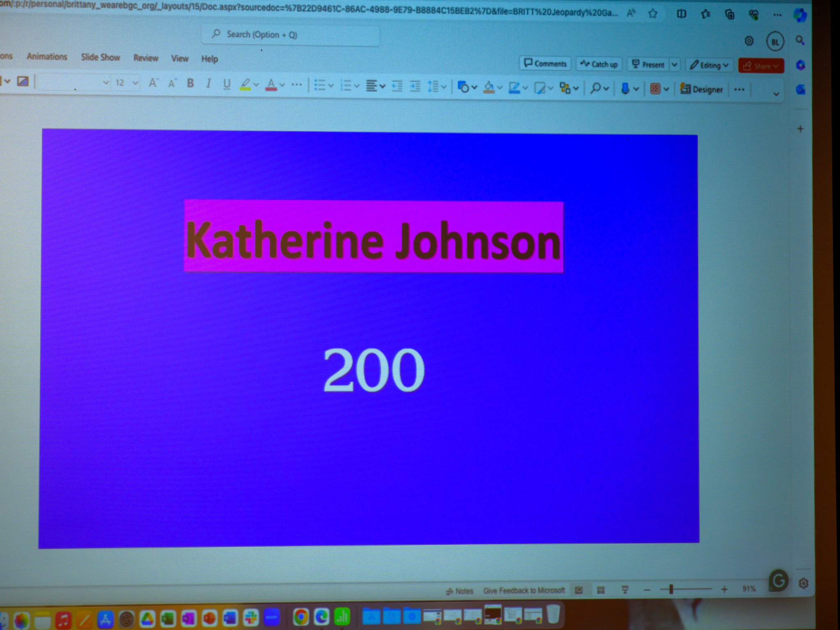
Task: Click the decrease indent icon
Action: click(397, 86)
